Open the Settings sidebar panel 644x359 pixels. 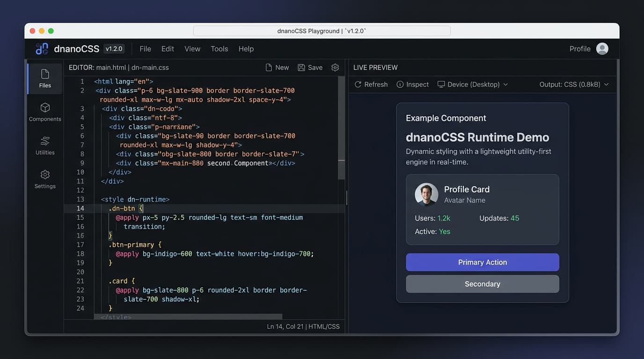[45, 179]
